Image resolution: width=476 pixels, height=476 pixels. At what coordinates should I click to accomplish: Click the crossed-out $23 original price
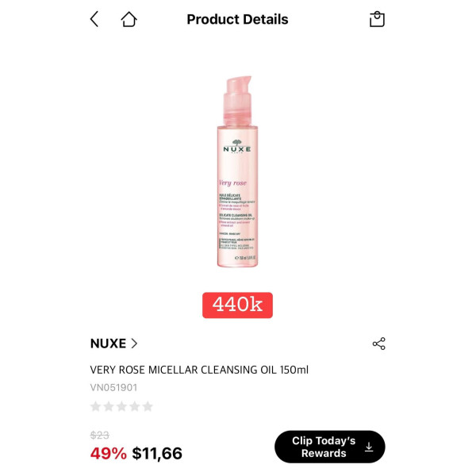point(100,435)
